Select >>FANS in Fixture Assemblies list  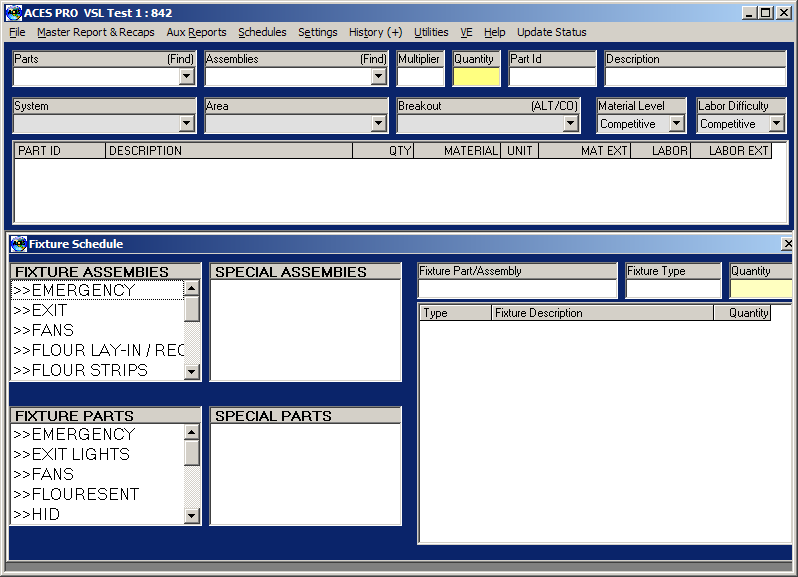97,330
